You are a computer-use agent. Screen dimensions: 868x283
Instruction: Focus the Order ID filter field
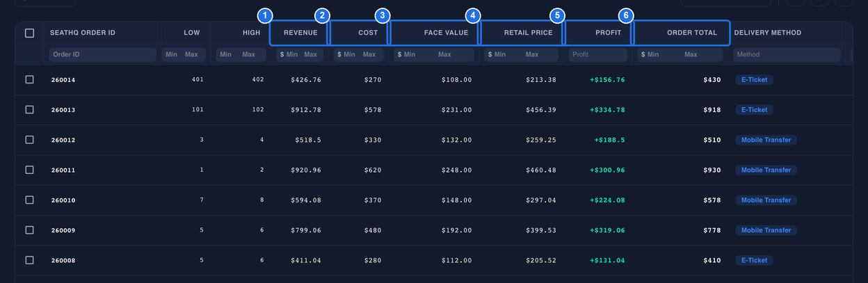pyautogui.click(x=102, y=54)
